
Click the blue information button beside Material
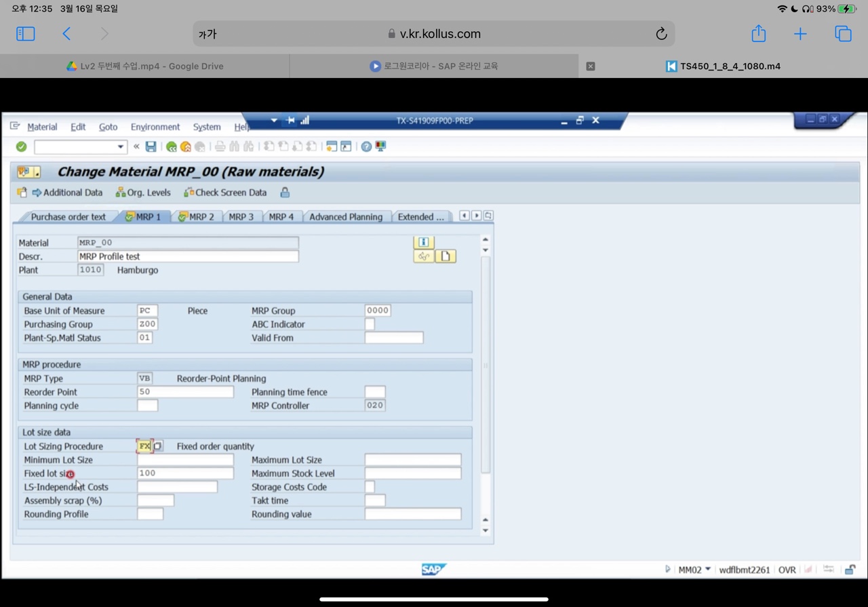(x=424, y=242)
